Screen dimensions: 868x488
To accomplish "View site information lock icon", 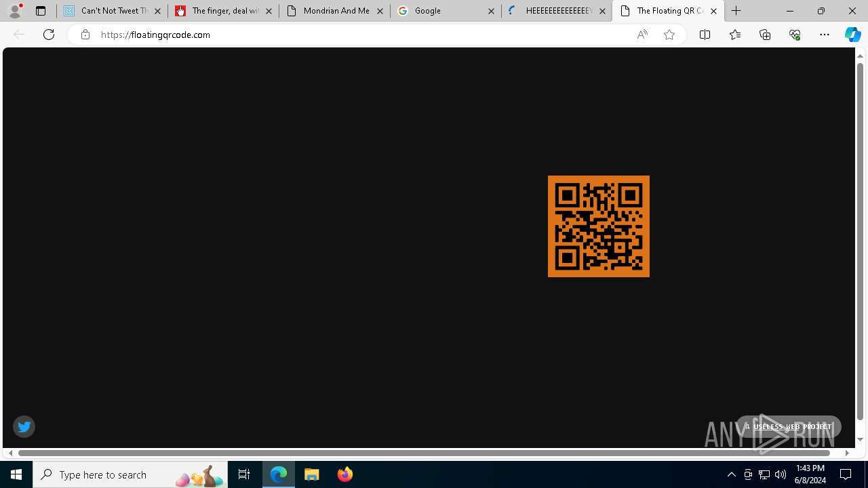I will pos(85,35).
